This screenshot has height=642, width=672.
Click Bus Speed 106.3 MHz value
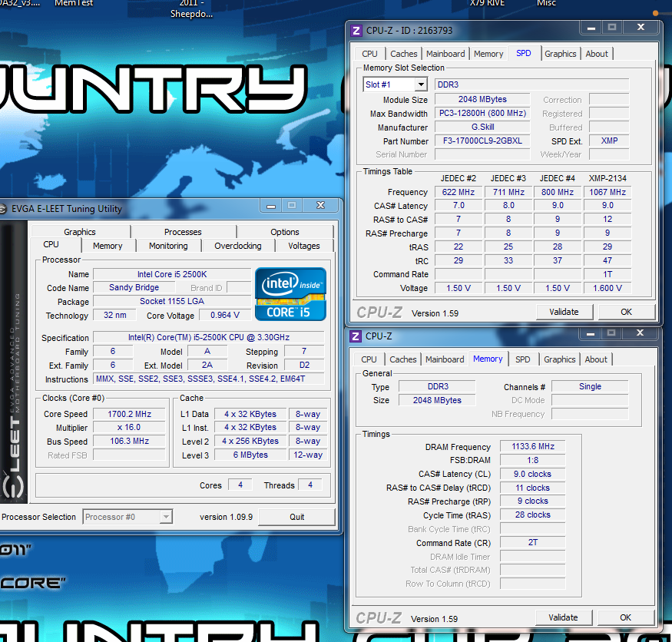point(129,442)
